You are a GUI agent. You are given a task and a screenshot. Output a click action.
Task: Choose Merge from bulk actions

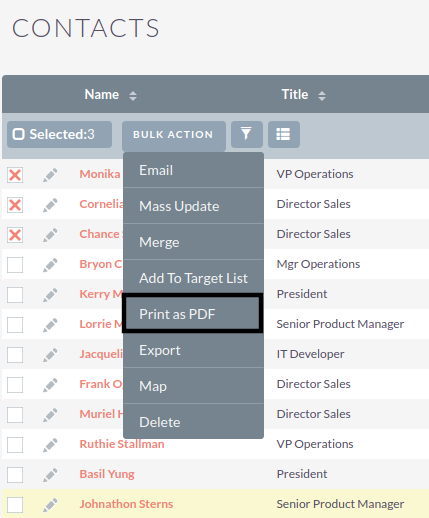point(193,242)
